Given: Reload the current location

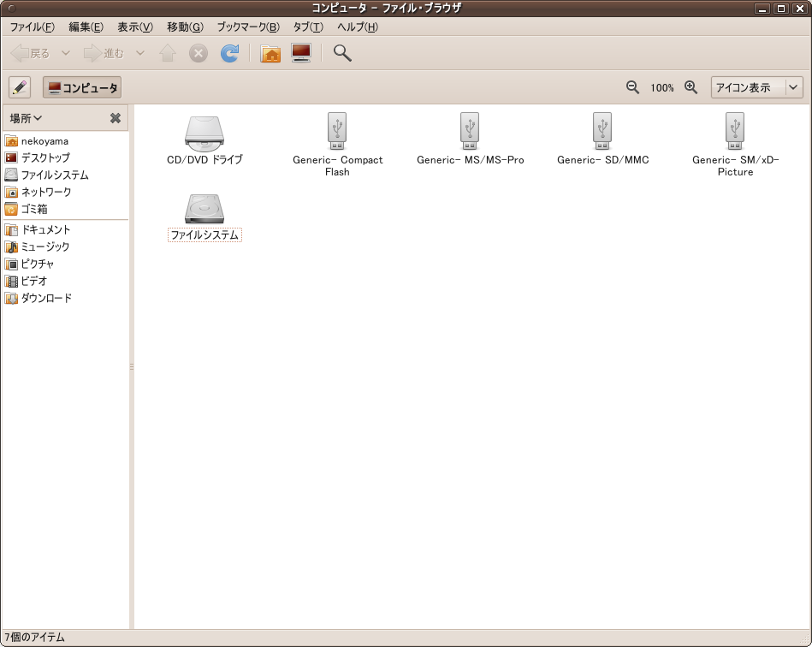Looking at the screenshot, I should tap(229, 53).
